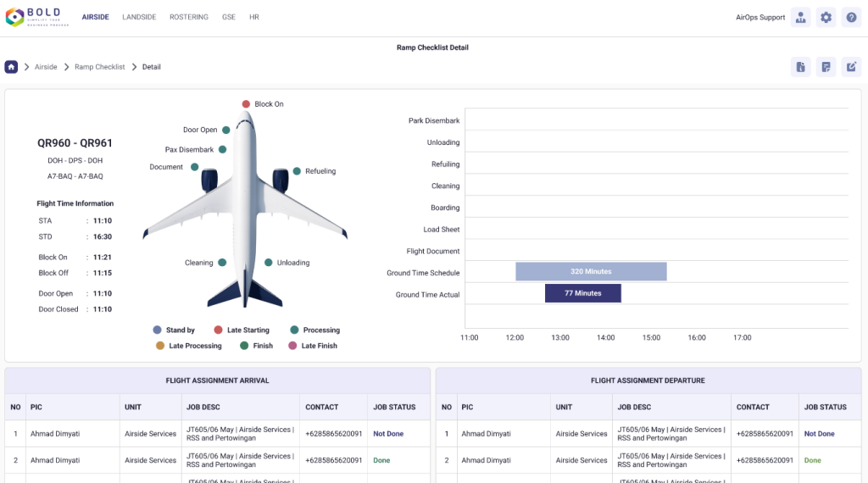
Task: Open the user profile icon
Action: coord(800,18)
